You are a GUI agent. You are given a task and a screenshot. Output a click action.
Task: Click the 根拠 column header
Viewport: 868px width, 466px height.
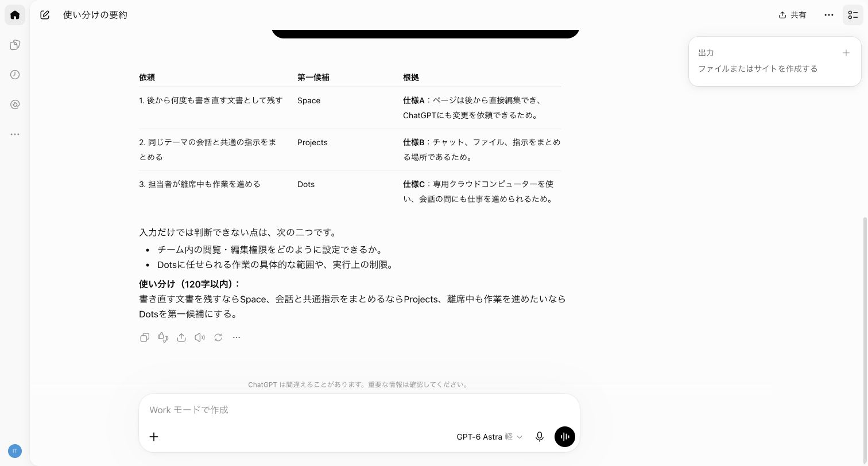[411, 77]
